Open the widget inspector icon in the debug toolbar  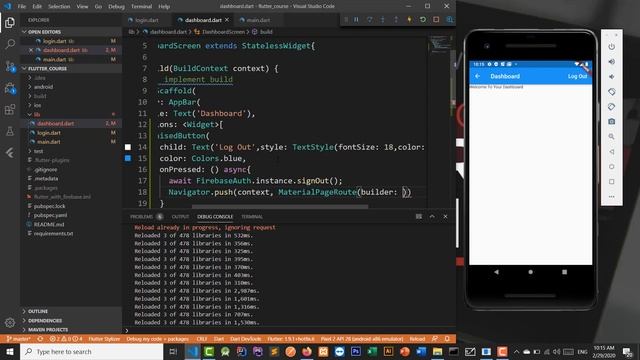coord(449,20)
